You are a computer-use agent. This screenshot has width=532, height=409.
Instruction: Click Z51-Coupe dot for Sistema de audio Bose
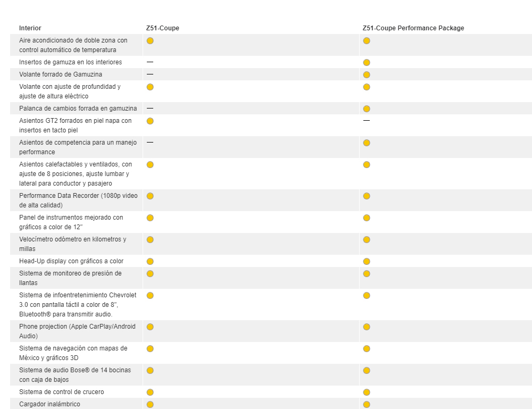pos(150,371)
